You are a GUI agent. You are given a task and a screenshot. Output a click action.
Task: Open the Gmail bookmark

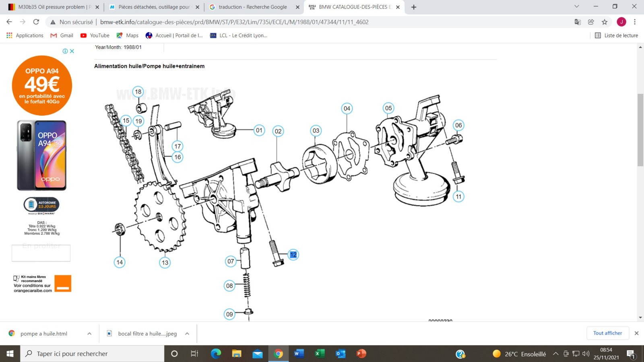click(x=62, y=35)
